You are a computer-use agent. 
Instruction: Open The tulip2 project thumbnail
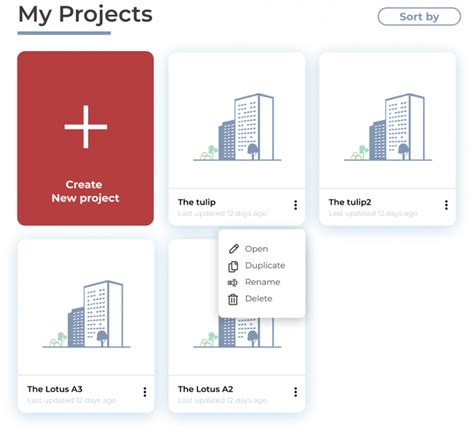[387, 120]
